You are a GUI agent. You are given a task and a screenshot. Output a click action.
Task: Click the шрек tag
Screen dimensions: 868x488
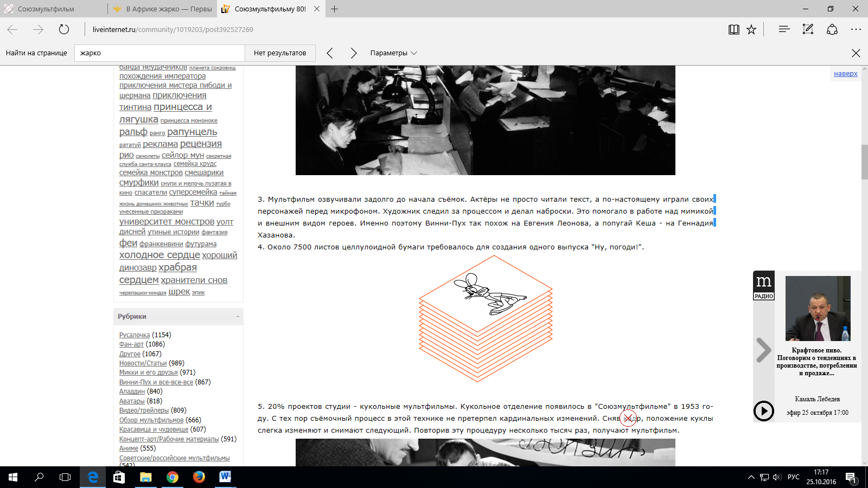[179, 292]
